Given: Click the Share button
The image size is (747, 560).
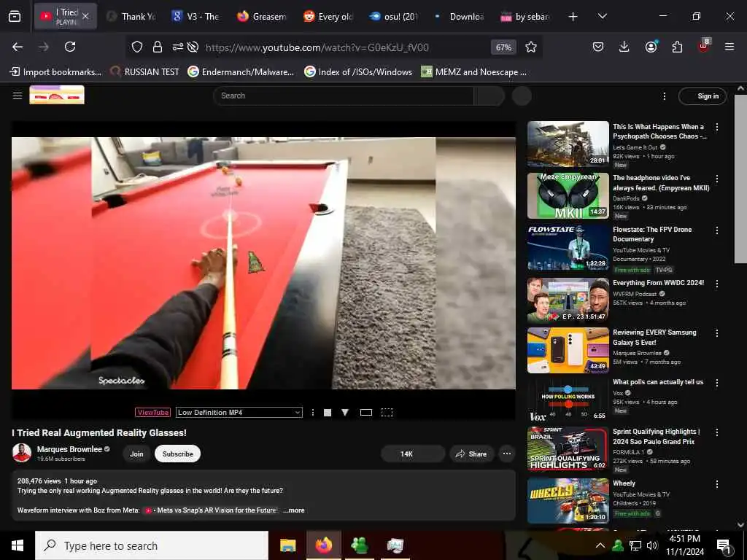Looking at the screenshot, I should 472,454.
